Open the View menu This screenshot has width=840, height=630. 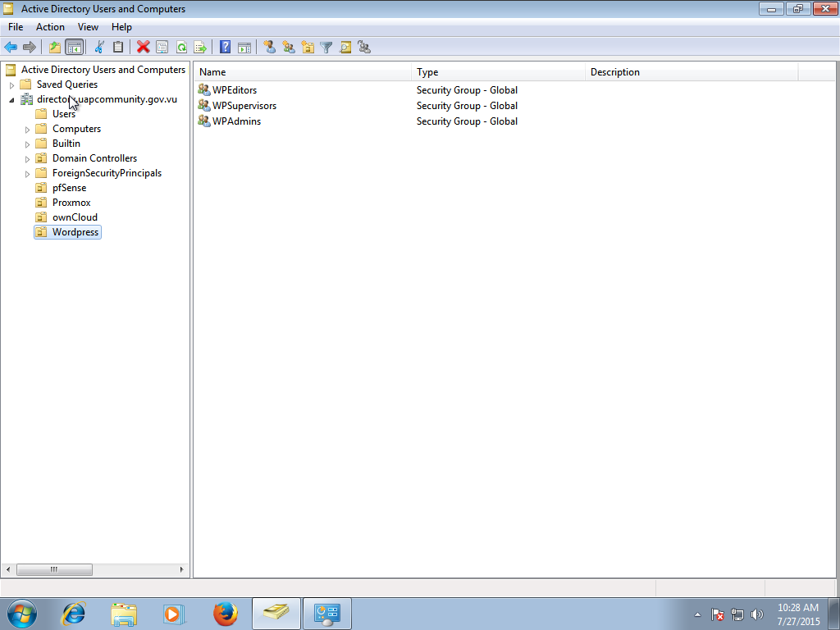tap(89, 27)
